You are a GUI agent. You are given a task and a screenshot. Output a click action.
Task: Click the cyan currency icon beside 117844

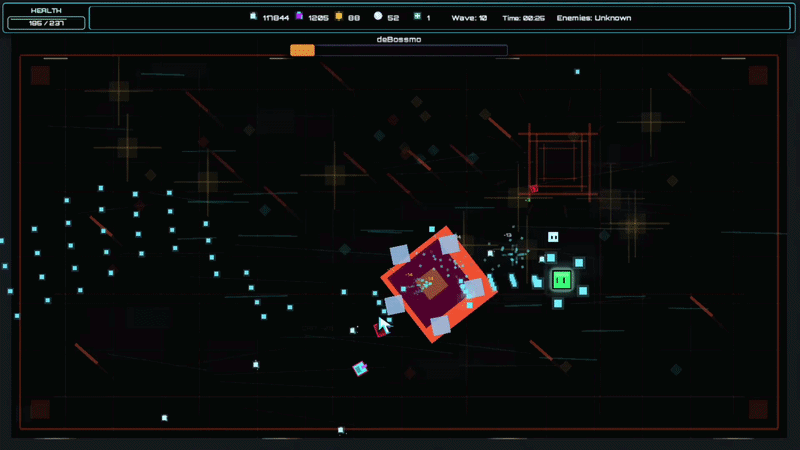(253, 16)
